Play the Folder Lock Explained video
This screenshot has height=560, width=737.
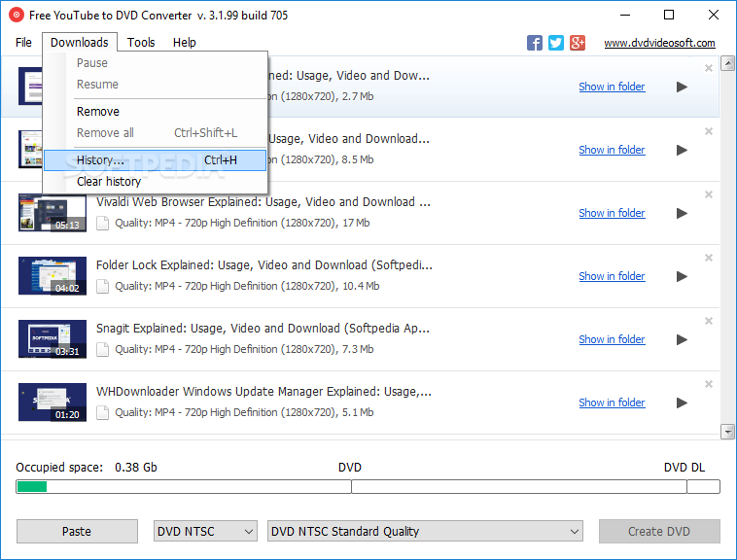click(x=682, y=277)
